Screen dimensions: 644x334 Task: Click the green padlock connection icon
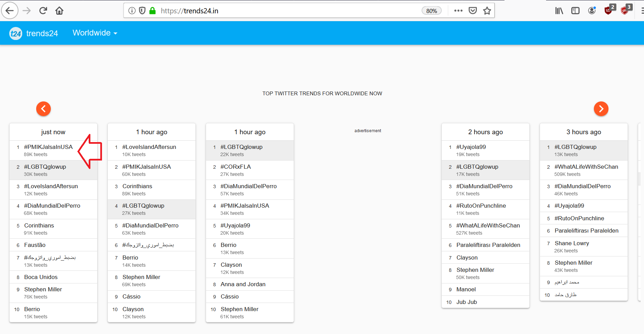pyautogui.click(x=152, y=11)
